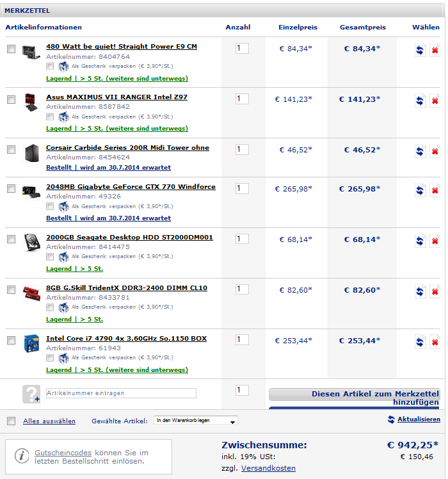Image resolution: width=448 pixels, height=479 pixels.
Task: Click info icon beside Gutscheincodes note
Action: [x=22, y=456]
